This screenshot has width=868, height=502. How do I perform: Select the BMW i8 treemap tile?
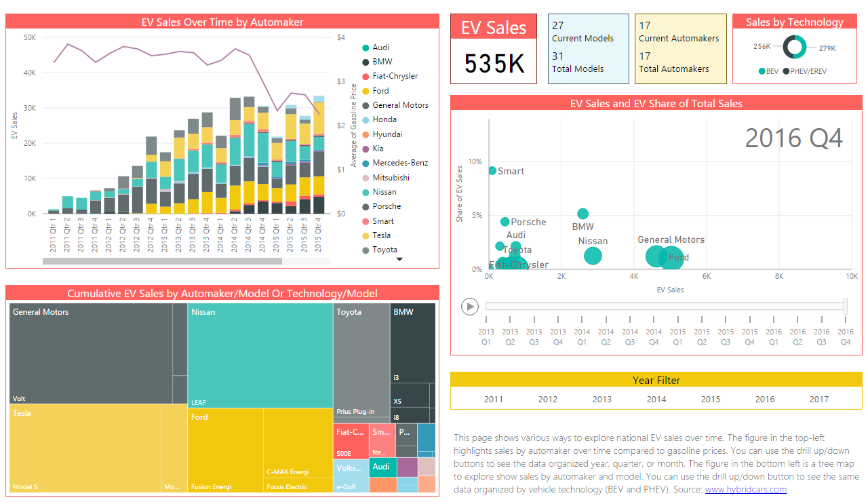click(410, 414)
